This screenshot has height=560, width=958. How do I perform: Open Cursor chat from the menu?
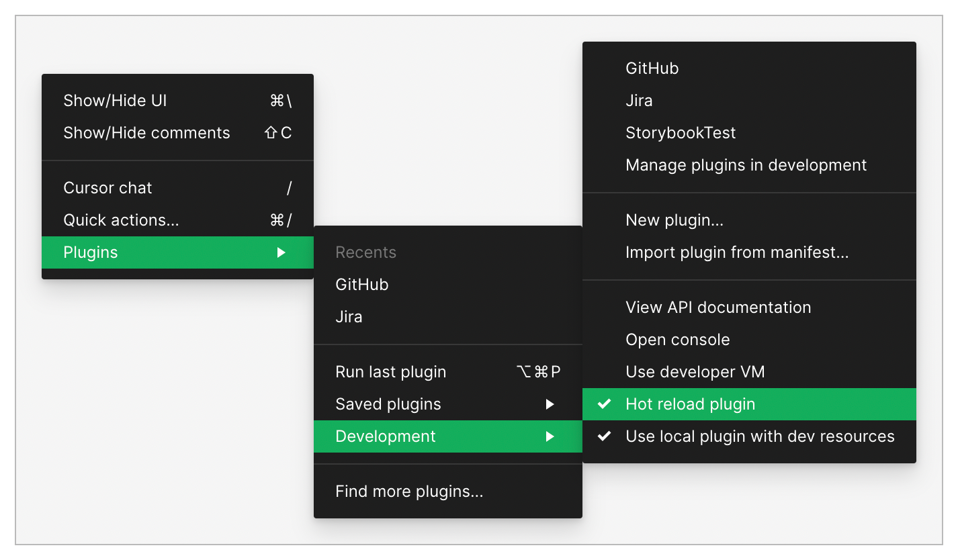click(x=107, y=188)
